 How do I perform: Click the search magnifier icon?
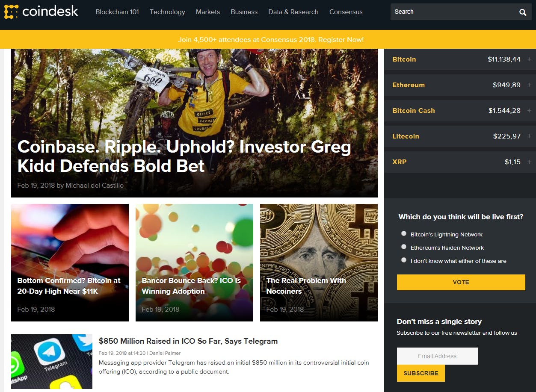click(x=523, y=12)
